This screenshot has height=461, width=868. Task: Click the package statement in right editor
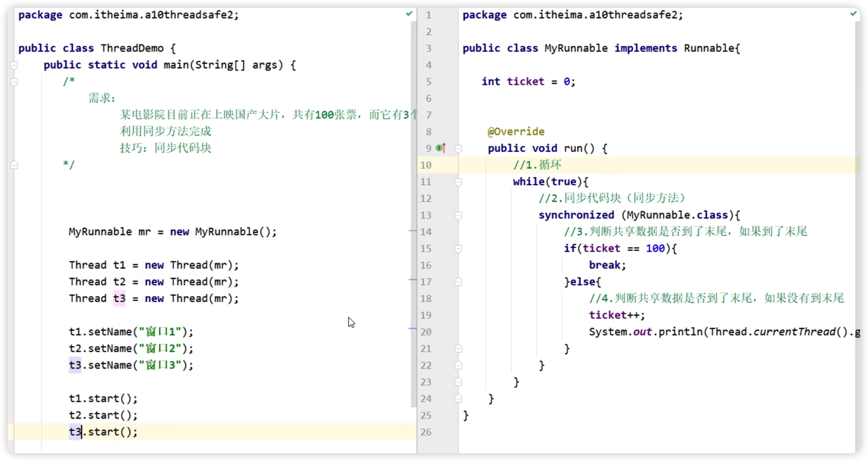coord(573,15)
